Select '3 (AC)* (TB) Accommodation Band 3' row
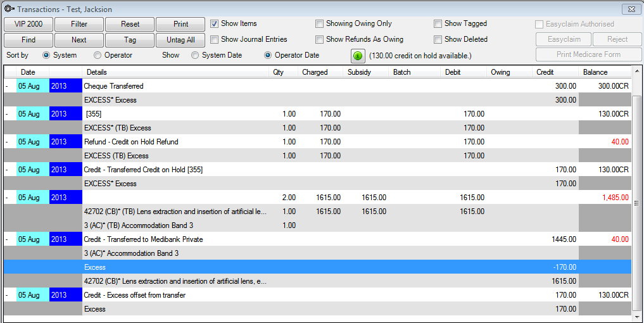The image size is (644, 323). coord(317,225)
